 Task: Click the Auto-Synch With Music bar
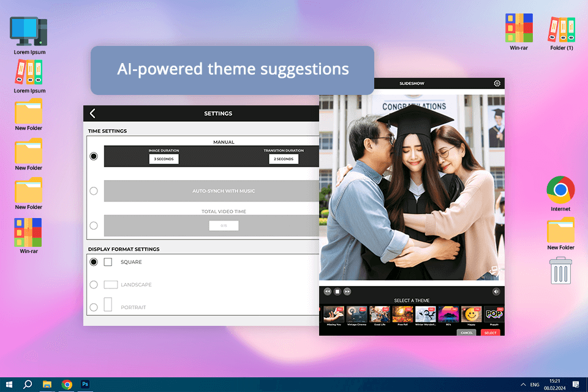[211, 191]
